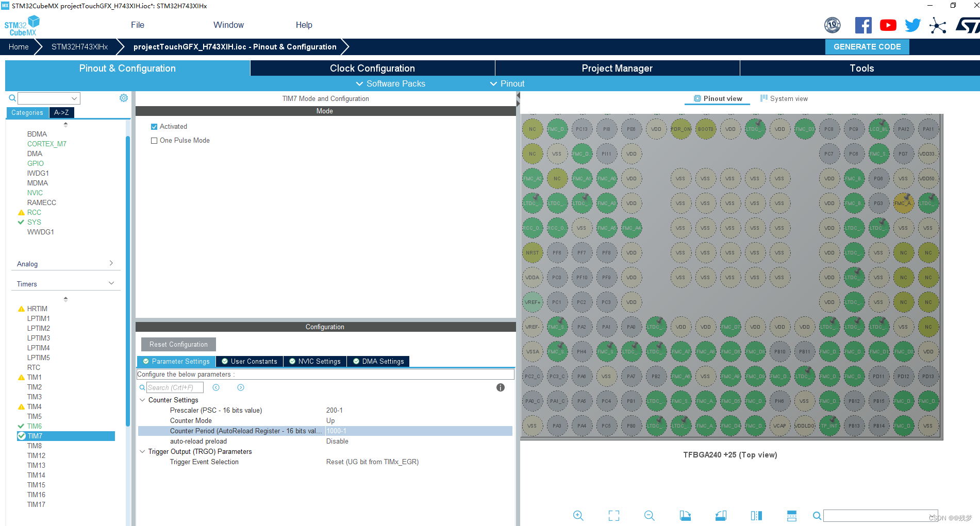Open ST Twitter page icon
This screenshot has height=526, width=980.
(913, 25)
